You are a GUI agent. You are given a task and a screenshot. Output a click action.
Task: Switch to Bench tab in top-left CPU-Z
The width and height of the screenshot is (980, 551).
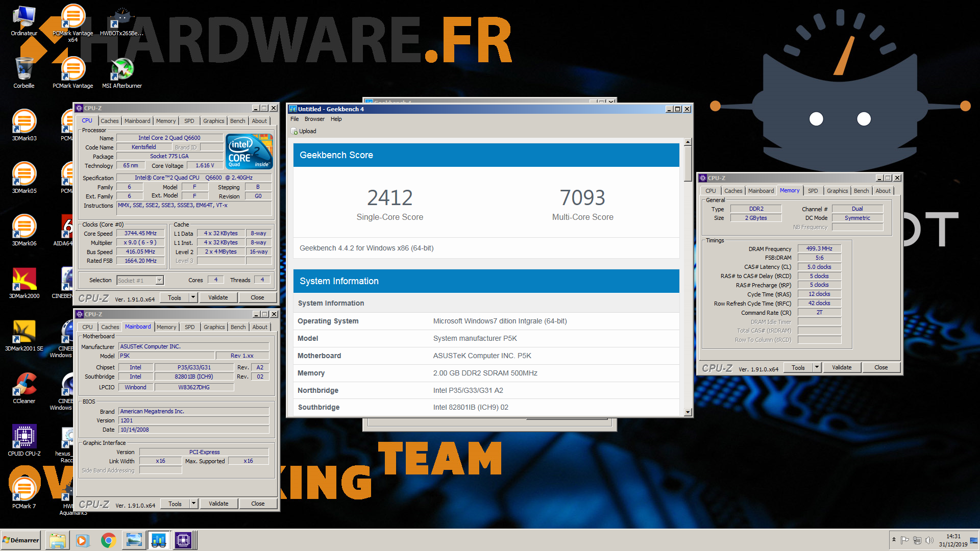[x=237, y=121]
